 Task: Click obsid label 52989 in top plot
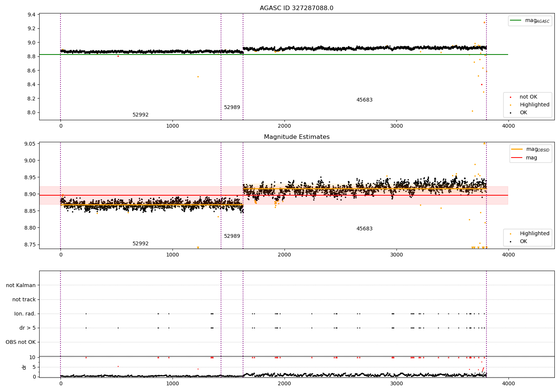(x=232, y=108)
